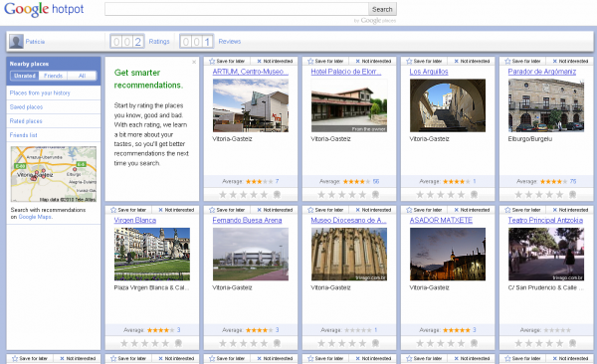The width and height of the screenshot is (597, 364).
Task: Mark Fernando Buesa Arena as not interested
Action: [275, 210]
